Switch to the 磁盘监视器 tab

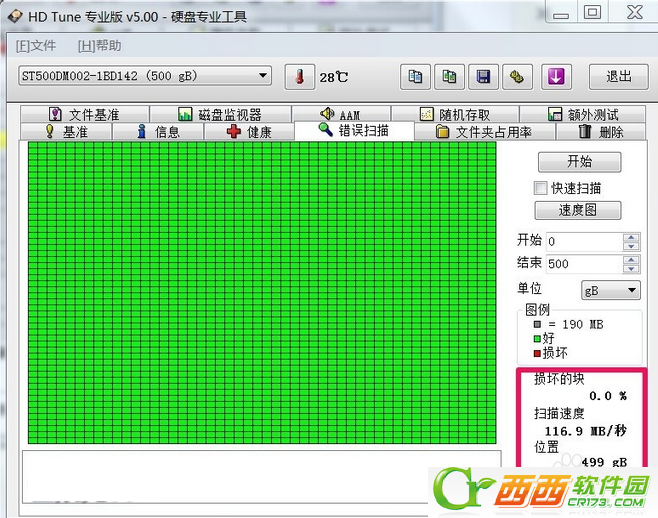point(221,114)
